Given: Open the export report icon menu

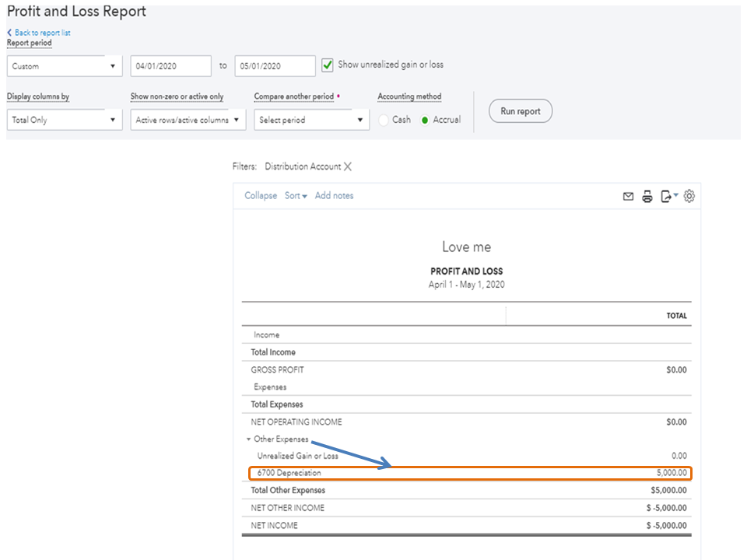Looking at the screenshot, I should point(668,197).
